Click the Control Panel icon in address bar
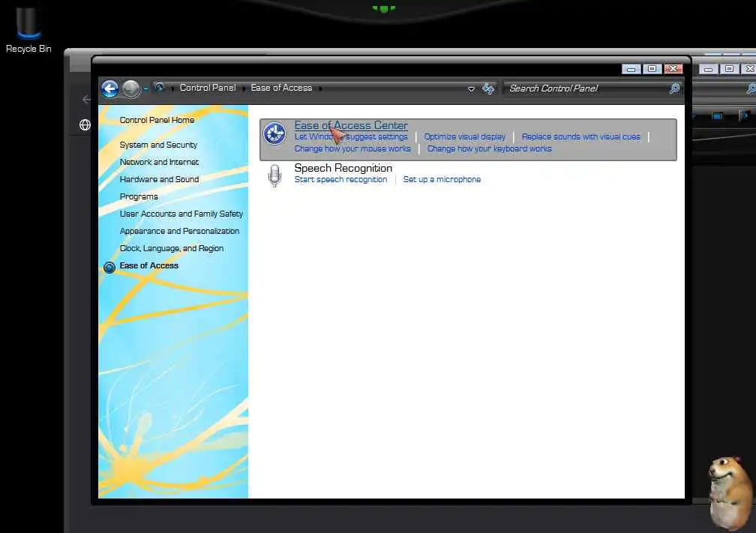 [159, 87]
